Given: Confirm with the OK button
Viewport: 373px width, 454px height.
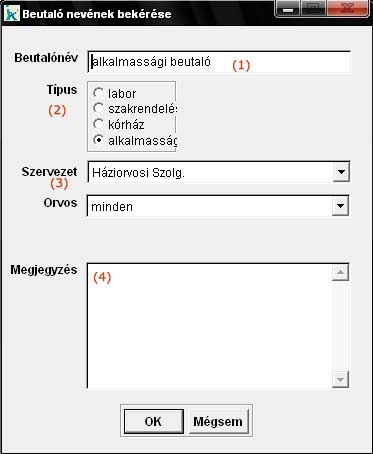Looking at the screenshot, I should [x=154, y=421].
